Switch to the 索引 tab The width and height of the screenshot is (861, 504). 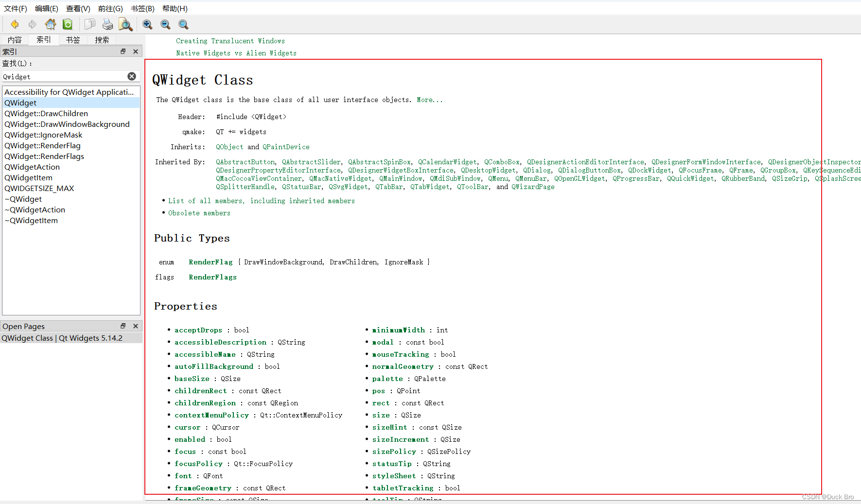(x=44, y=40)
